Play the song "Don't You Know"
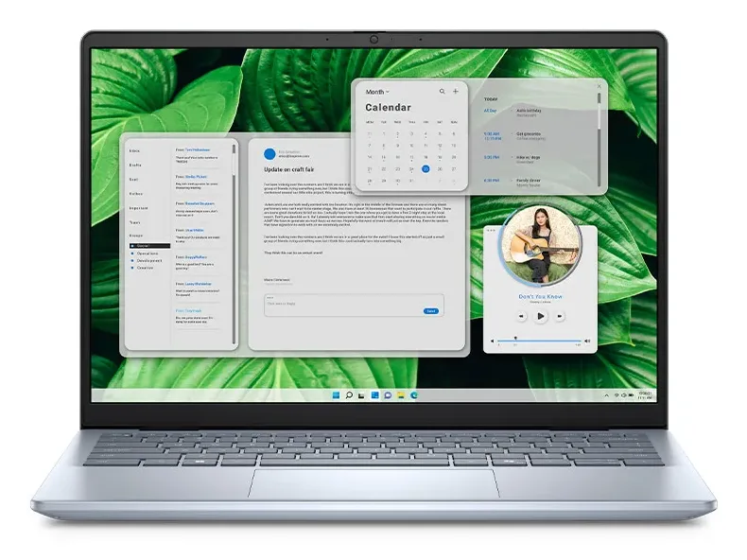The height and width of the screenshot is (560, 747). click(540, 316)
